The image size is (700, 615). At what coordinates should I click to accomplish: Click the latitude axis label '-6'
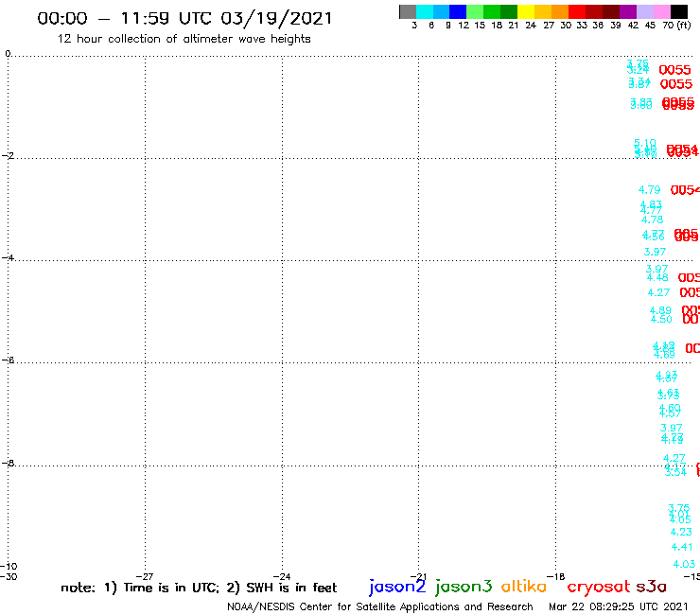(8, 360)
